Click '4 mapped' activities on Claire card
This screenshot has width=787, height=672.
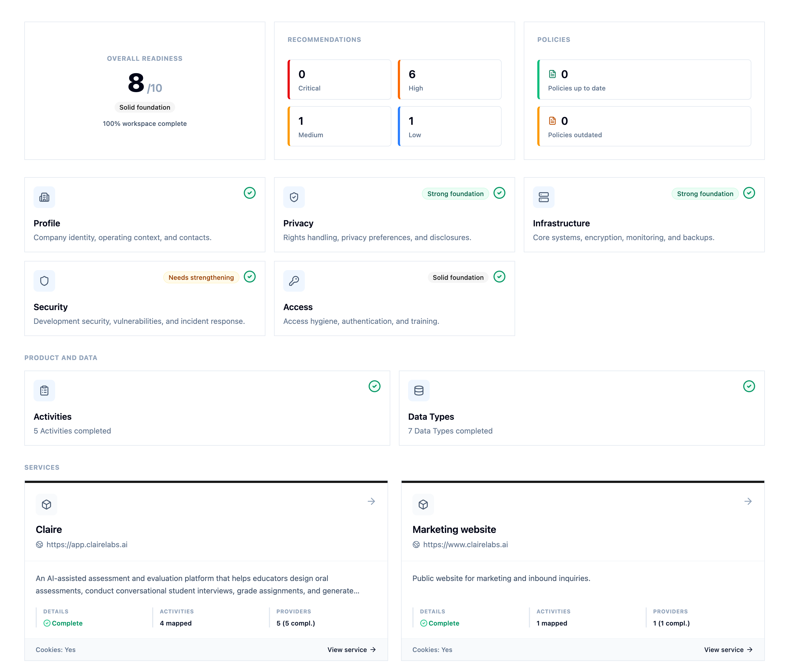click(175, 623)
